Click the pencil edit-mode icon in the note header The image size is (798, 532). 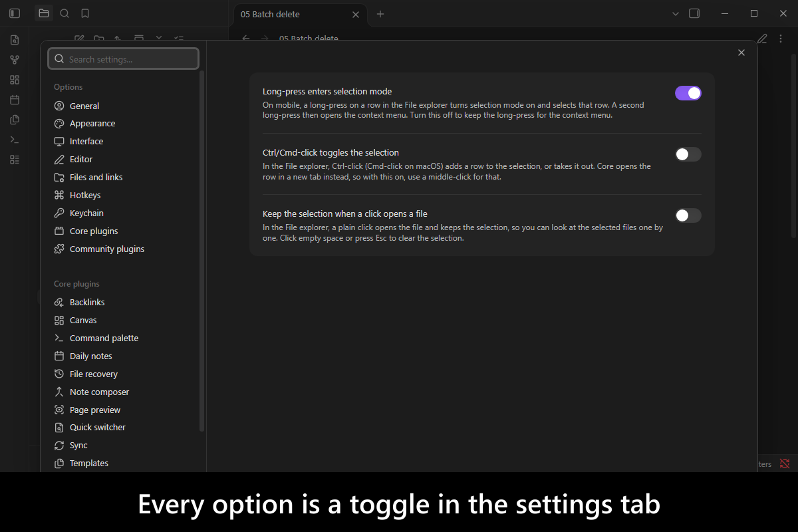coord(762,39)
